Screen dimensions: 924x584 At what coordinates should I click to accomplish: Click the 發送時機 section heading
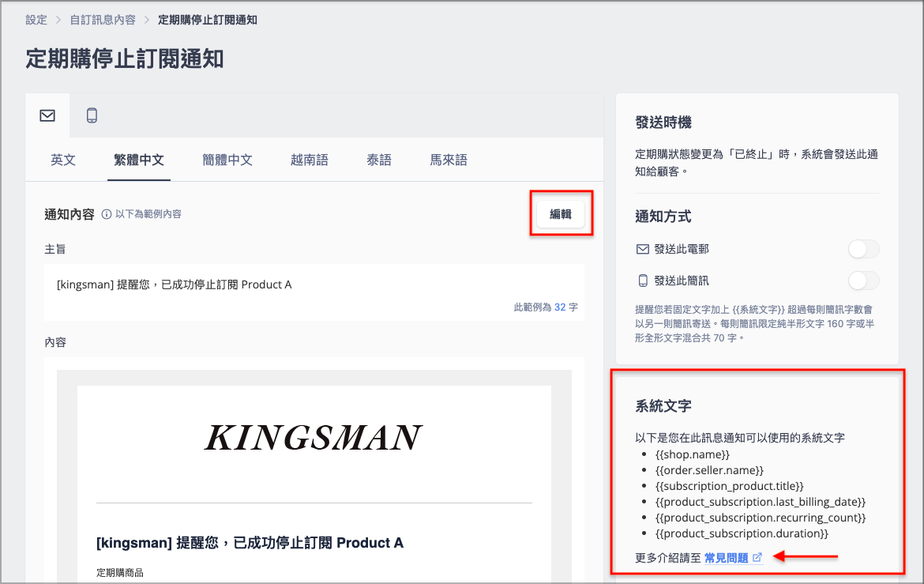(x=663, y=122)
